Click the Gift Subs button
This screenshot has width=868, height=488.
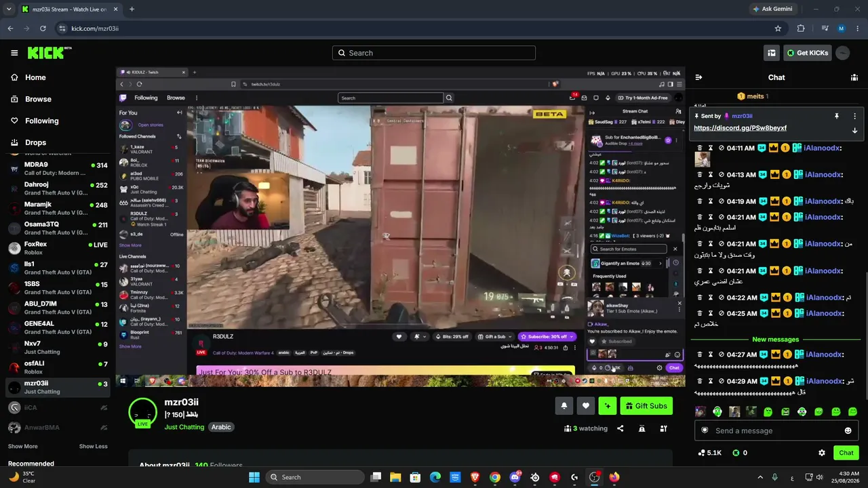tap(646, 406)
